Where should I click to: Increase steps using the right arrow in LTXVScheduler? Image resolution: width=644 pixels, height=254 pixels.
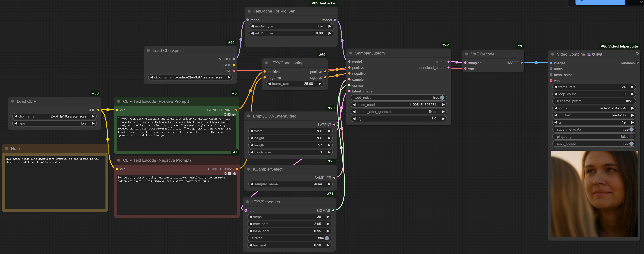[x=328, y=217]
